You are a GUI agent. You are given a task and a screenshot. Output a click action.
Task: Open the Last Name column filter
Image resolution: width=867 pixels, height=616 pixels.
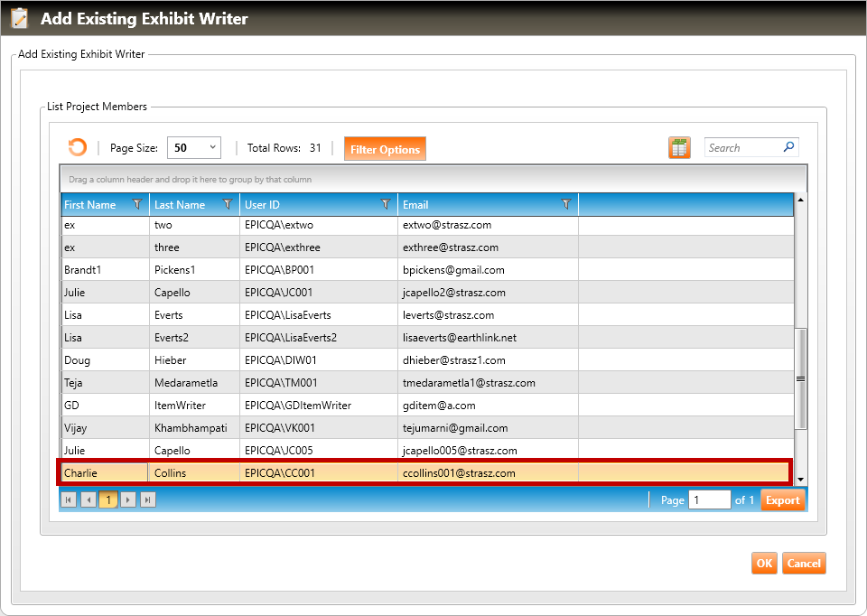point(228,205)
